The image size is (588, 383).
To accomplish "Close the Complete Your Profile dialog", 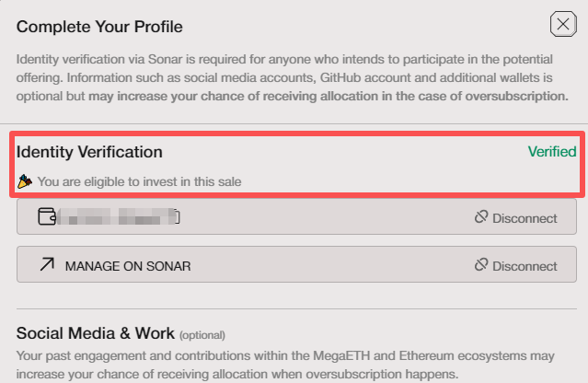I will [x=562, y=24].
